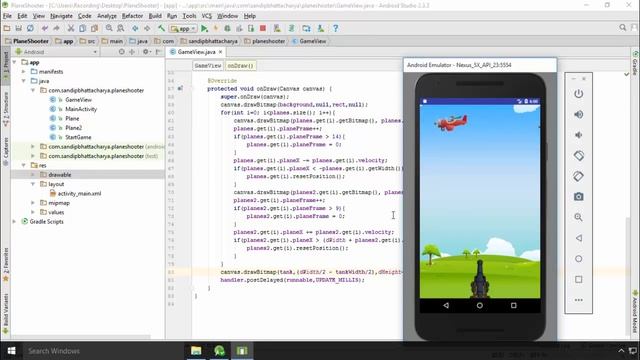
Task: Click the Redo arrow in toolbar
Action: [57, 28]
